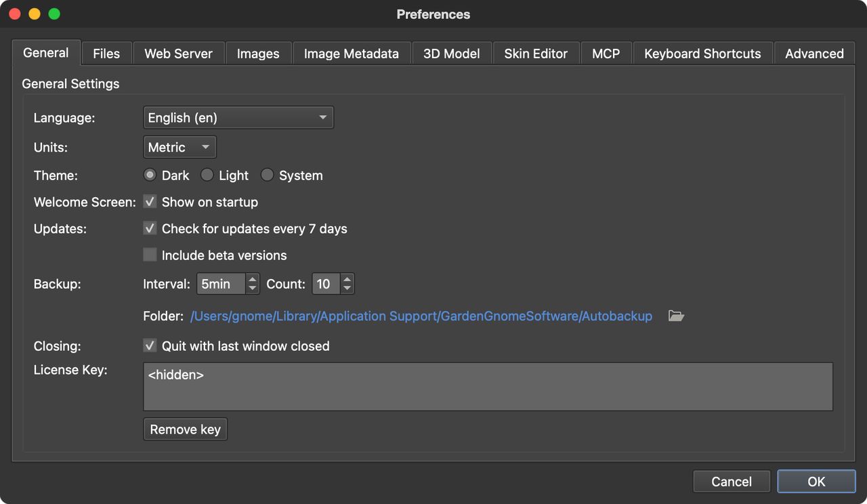Open the Keyboard Shortcuts tab
Viewport: 867px width, 504px height.
tap(702, 54)
